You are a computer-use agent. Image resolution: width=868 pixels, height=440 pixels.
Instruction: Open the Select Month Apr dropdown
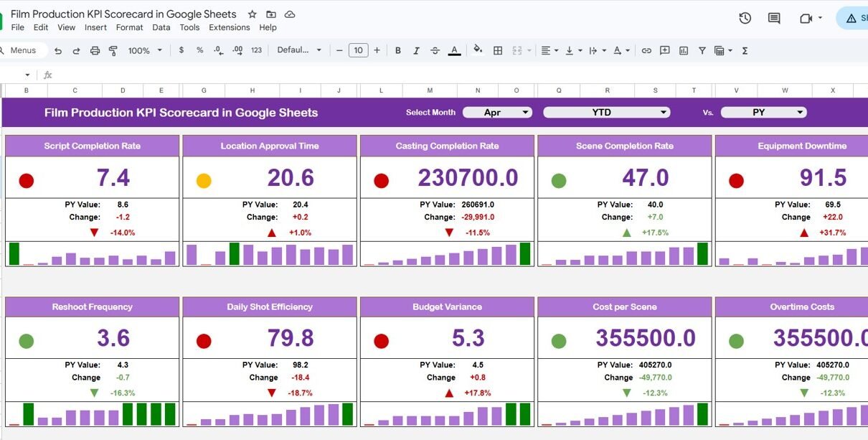[x=497, y=113]
